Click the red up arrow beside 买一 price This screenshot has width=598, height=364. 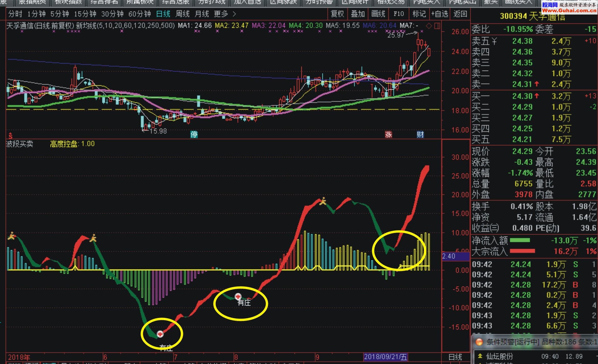(536, 96)
